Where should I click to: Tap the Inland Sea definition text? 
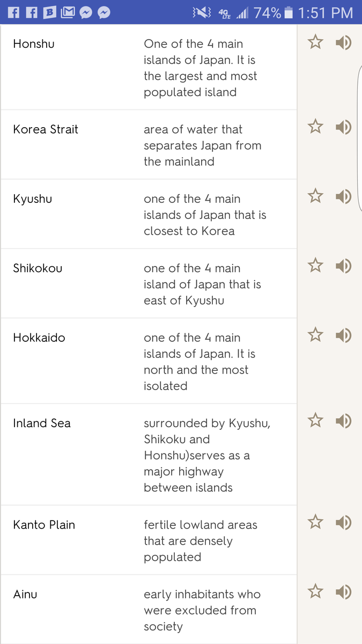[206, 455]
